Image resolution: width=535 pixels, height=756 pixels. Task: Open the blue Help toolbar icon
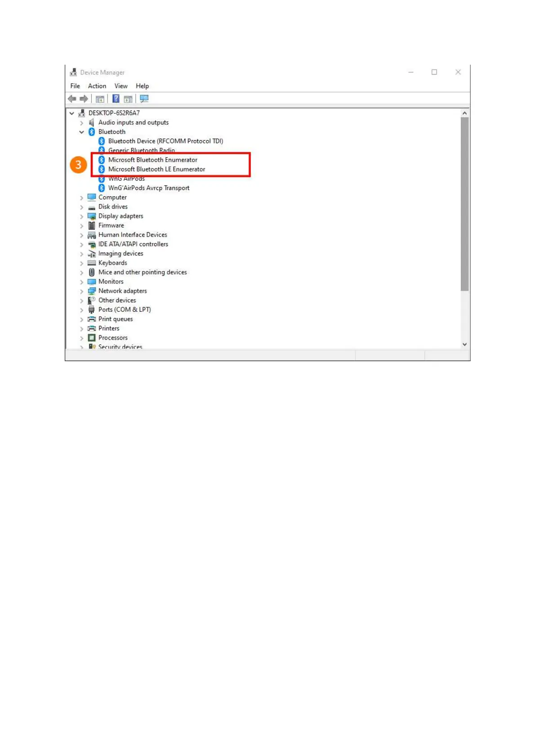point(116,99)
